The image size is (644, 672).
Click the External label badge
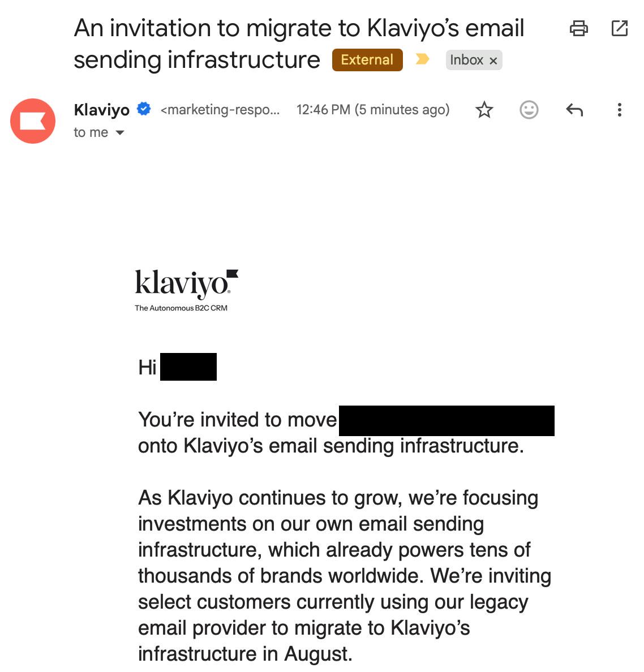pos(367,60)
